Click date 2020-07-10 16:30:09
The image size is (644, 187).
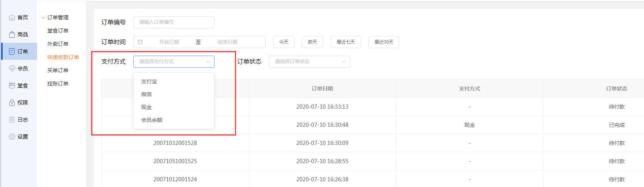[x=322, y=143]
